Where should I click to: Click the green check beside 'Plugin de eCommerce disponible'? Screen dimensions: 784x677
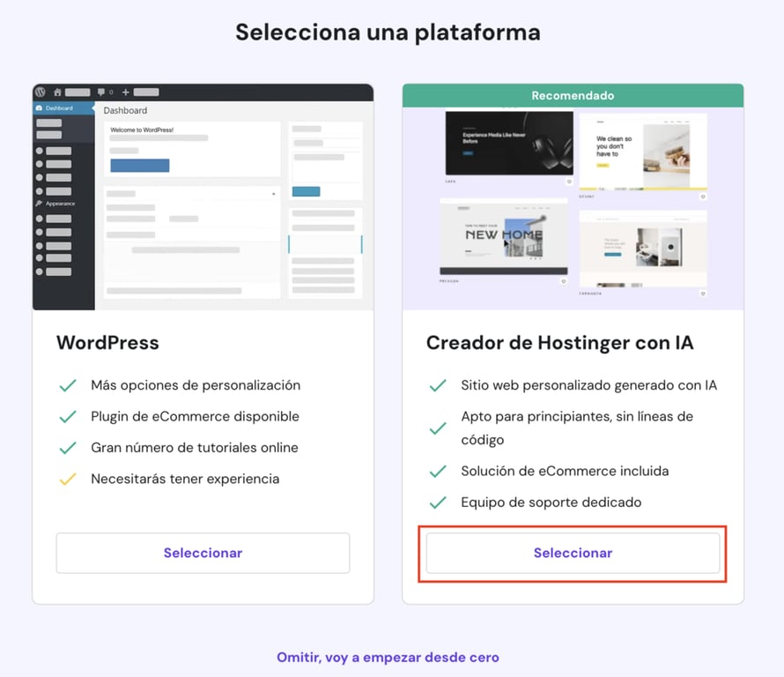tap(68, 415)
